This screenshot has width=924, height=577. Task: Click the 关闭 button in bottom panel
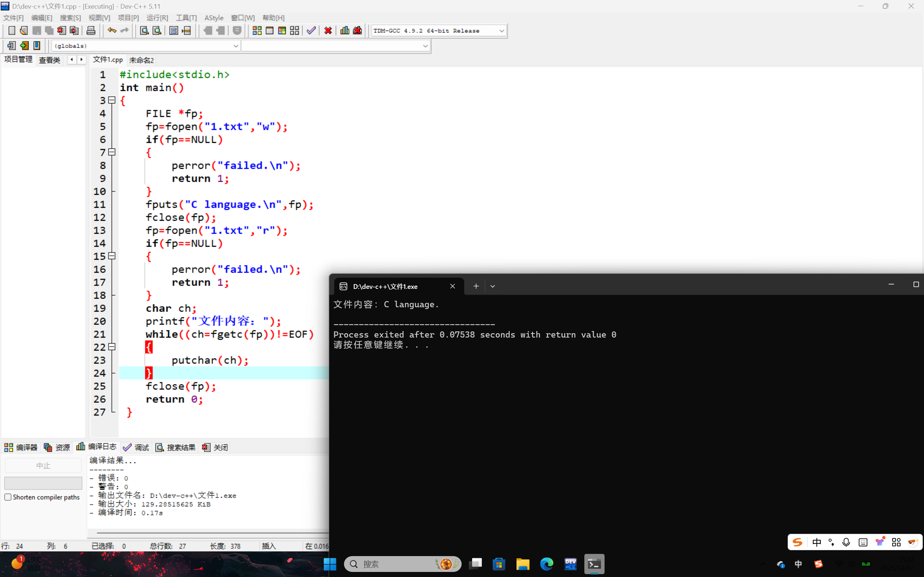215,447
